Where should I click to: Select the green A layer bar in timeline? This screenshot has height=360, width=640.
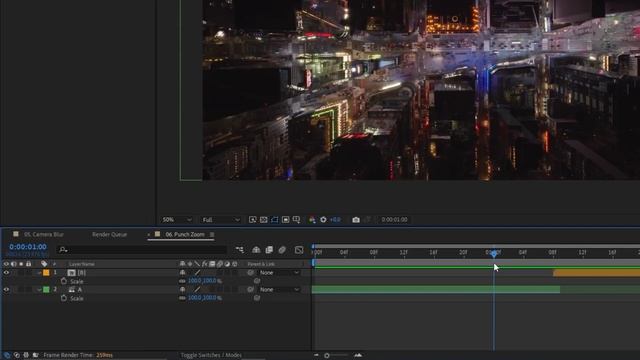pyautogui.click(x=436, y=289)
